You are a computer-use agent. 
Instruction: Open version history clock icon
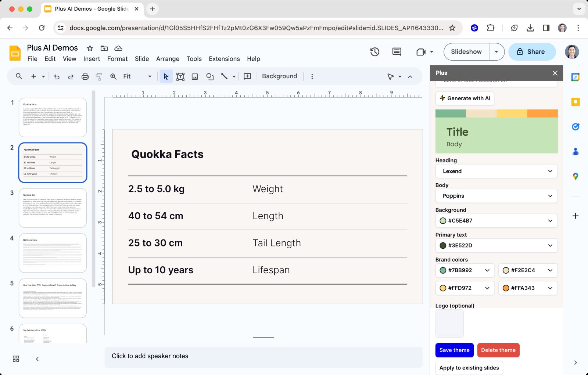click(x=374, y=52)
